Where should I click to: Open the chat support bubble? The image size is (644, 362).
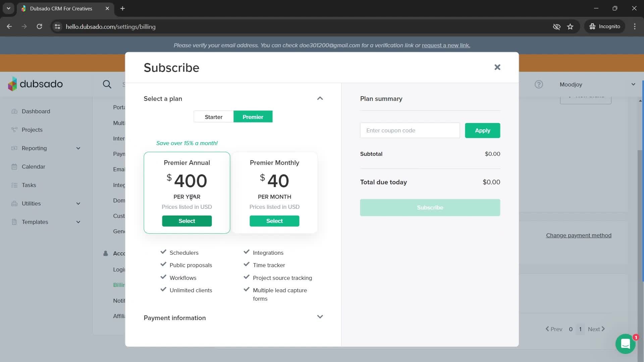point(625,344)
